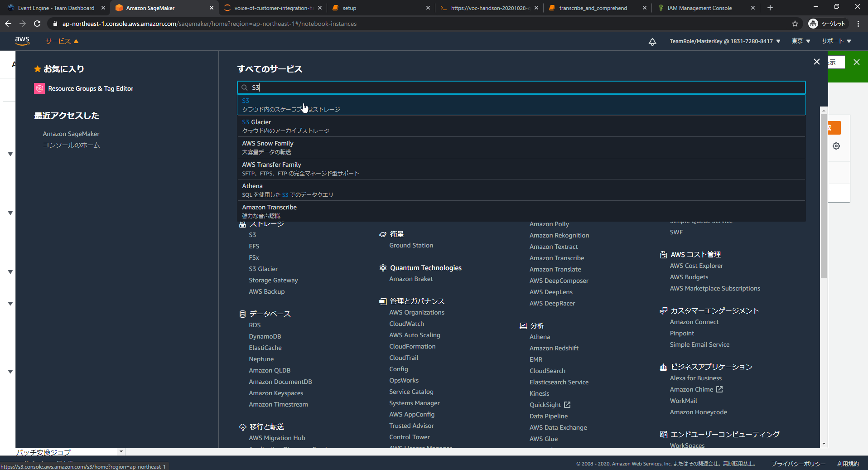Reload the page with the refresh icon
Screen dimensions: 868x470
[x=37, y=24]
